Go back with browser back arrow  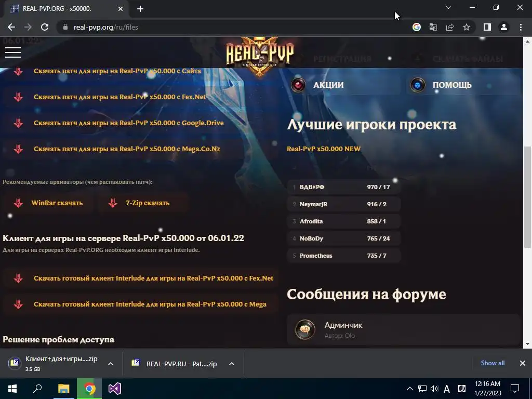coord(11,27)
